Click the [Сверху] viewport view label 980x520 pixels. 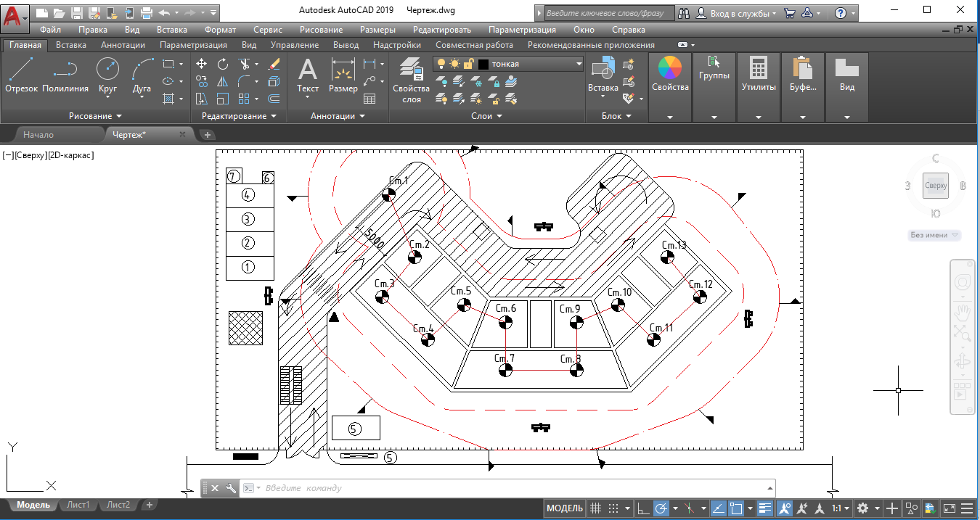(x=30, y=155)
